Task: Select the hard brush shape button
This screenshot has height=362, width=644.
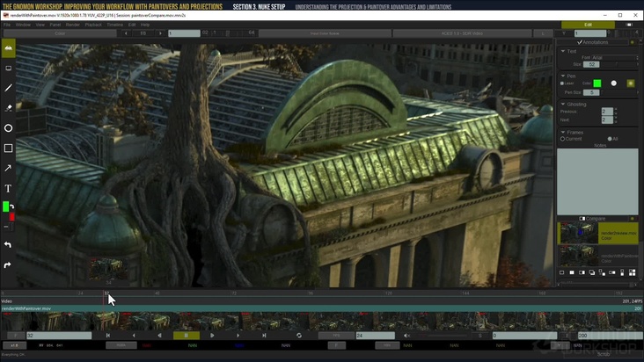Action: click(x=631, y=83)
